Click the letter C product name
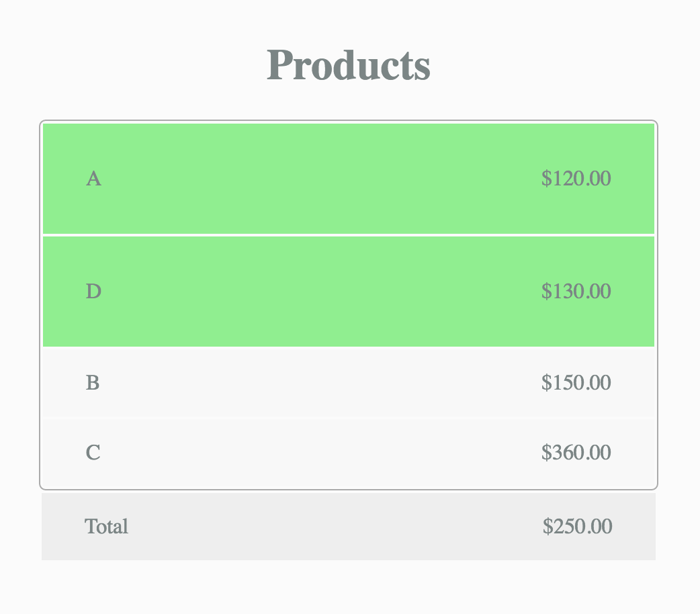Viewport: 700px width, 614px height. (x=93, y=452)
